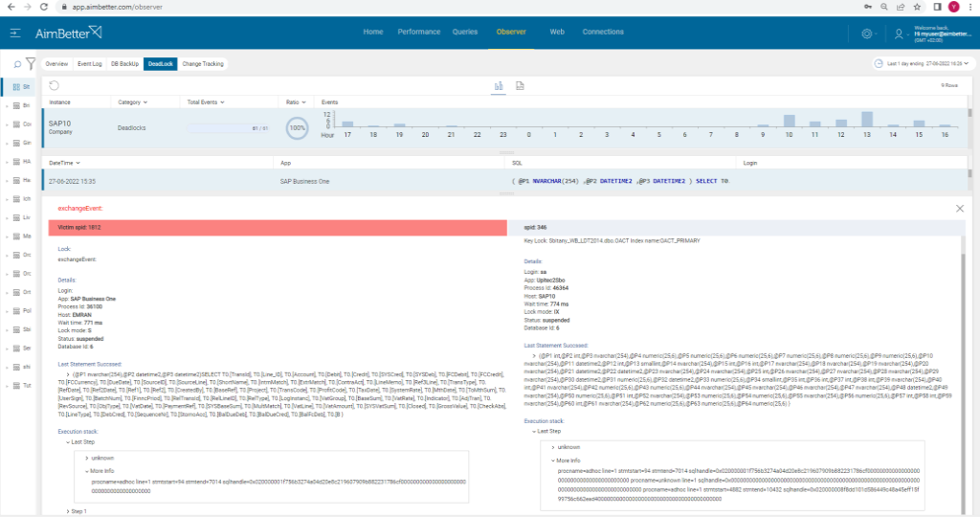Collapse the victim More Info section

(x=87, y=471)
